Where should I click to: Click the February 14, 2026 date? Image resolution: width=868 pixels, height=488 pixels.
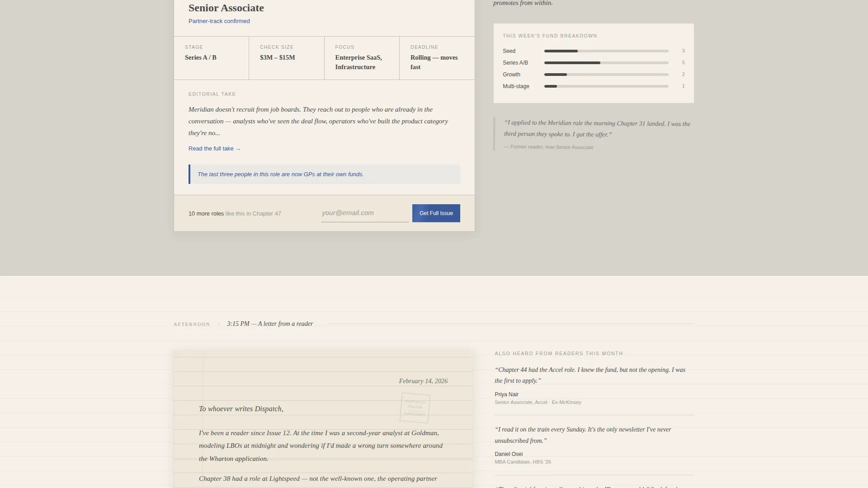pos(423,381)
